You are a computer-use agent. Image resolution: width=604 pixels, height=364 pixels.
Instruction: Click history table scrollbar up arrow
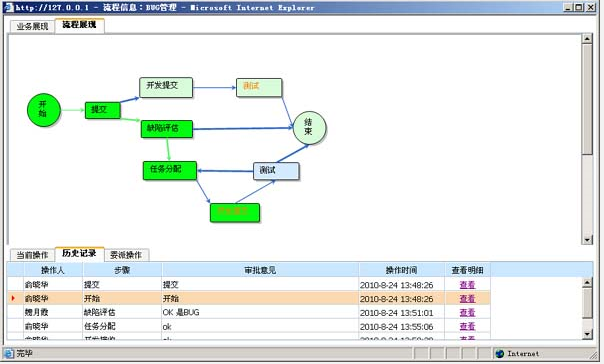587,282
